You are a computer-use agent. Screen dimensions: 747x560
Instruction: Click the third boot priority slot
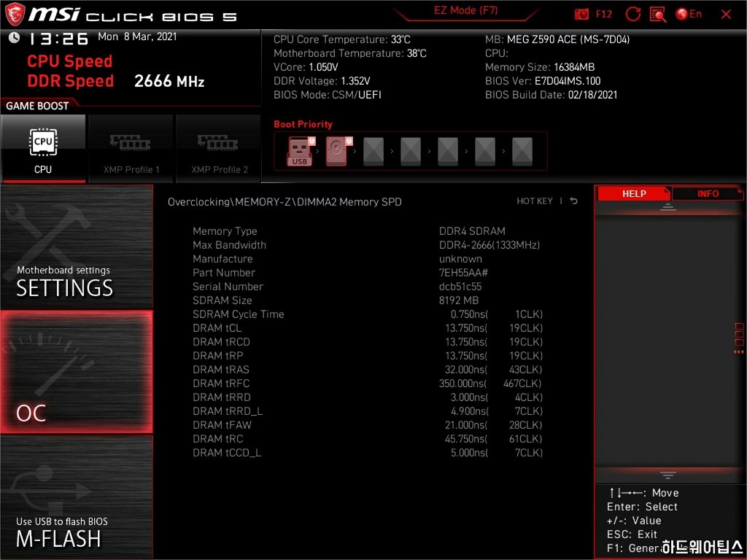(x=373, y=152)
